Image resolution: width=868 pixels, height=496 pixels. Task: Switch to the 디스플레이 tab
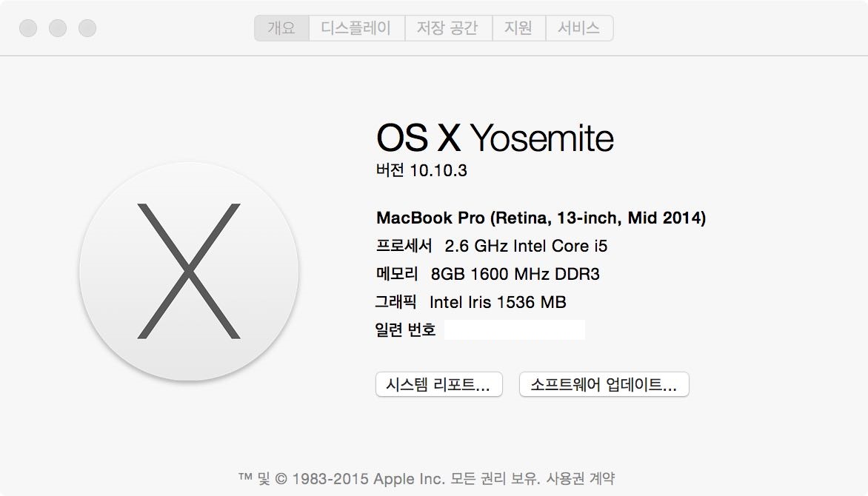tap(356, 28)
